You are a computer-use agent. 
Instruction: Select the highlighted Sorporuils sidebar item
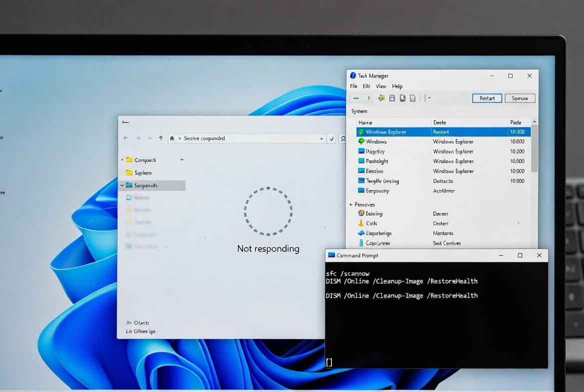click(x=152, y=185)
